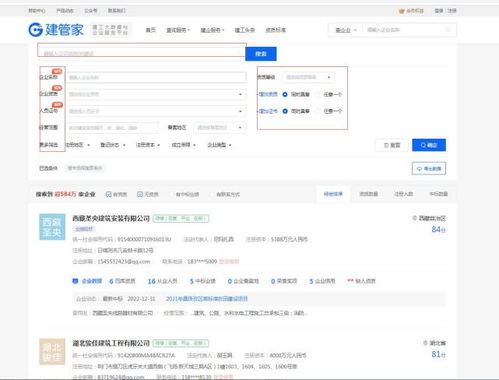The image size is (499, 380).
Task: Focus the 经营范围 input field
Action: coord(112,128)
